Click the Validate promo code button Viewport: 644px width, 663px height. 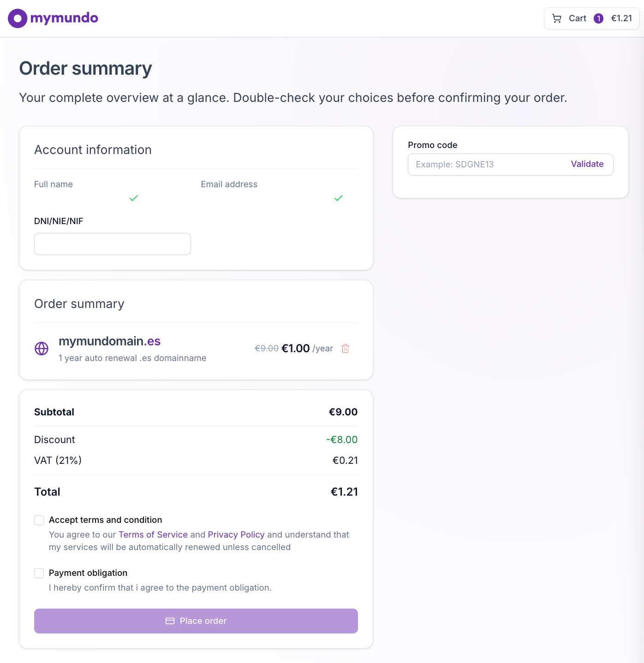click(x=587, y=164)
